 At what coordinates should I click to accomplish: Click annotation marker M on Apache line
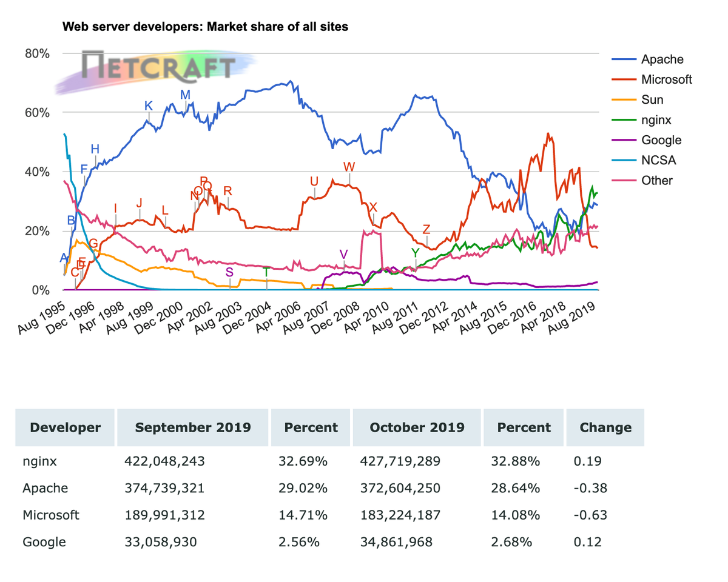click(186, 95)
